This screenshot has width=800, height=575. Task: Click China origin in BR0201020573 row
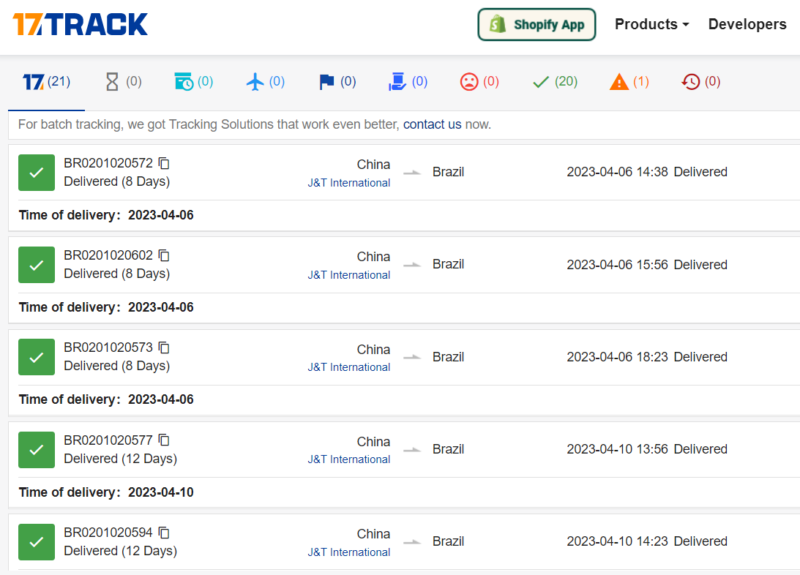(x=373, y=349)
